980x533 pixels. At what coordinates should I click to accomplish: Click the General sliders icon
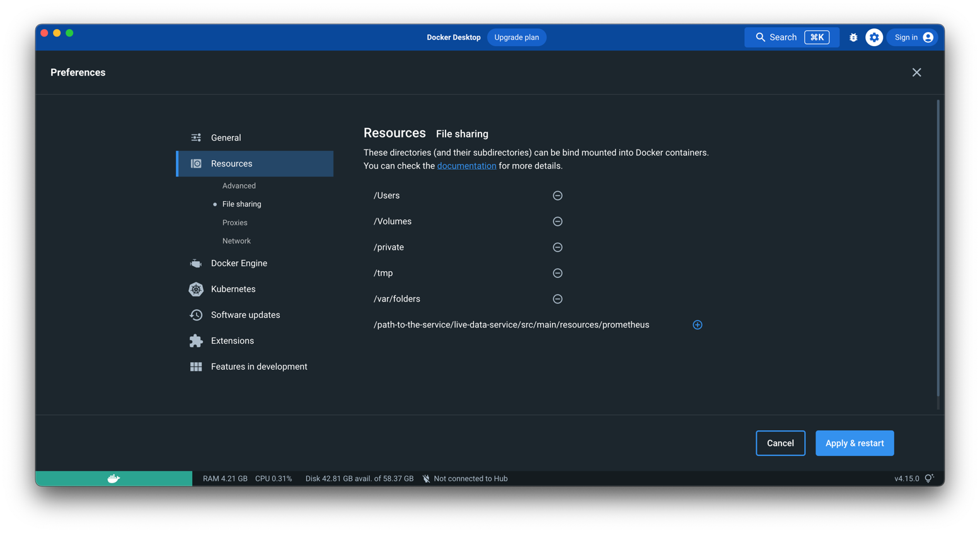pyautogui.click(x=196, y=138)
